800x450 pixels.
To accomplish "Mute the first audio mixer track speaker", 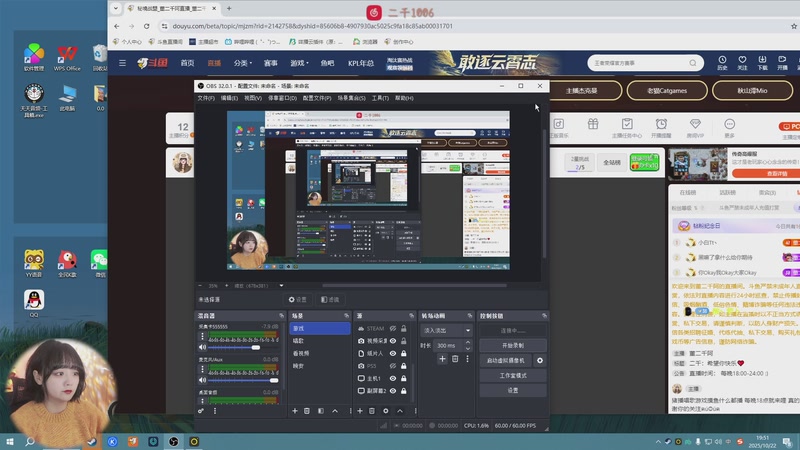I will (203, 347).
